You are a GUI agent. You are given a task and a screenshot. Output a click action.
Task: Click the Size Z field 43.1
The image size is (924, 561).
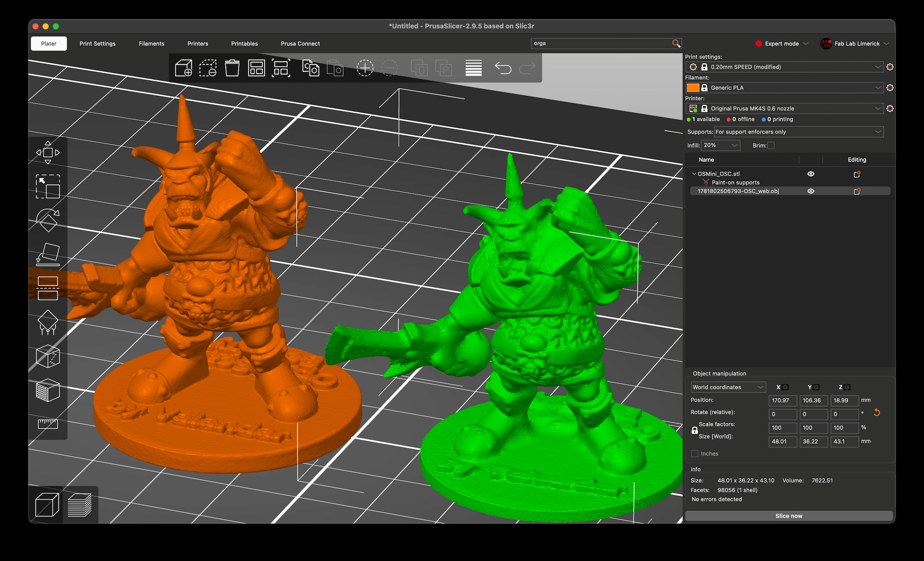coord(845,442)
